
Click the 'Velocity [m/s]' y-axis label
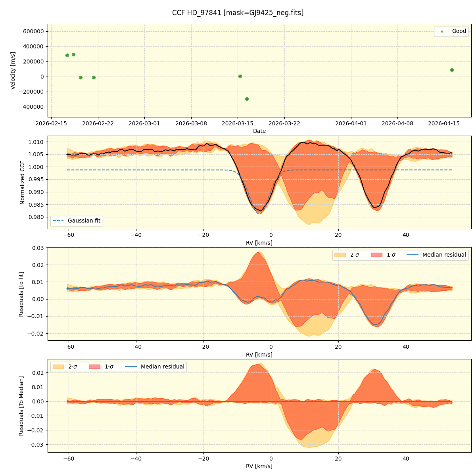click(x=13, y=71)
